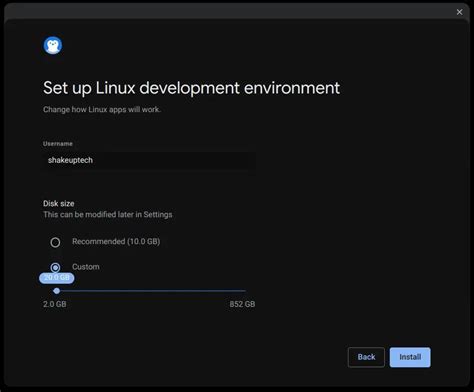The height and width of the screenshot is (392, 474).
Task: Select Recommended (10.0 GB) disk size
Action: pyautogui.click(x=55, y=242)
